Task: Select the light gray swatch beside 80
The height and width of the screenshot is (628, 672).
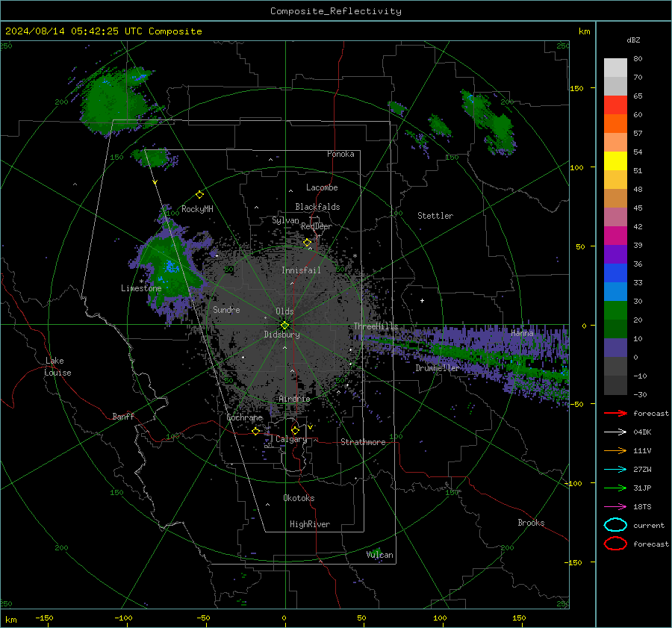Action: 615,67
